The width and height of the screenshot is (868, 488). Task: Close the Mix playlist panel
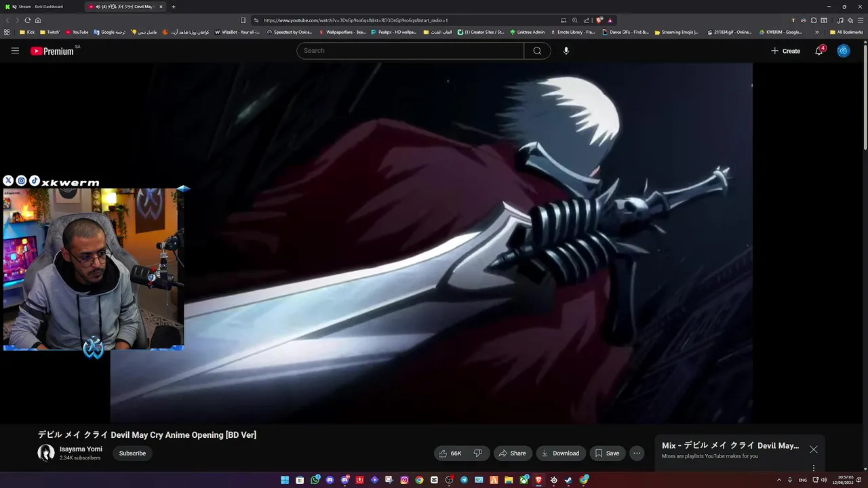click(x=814, y=449)
